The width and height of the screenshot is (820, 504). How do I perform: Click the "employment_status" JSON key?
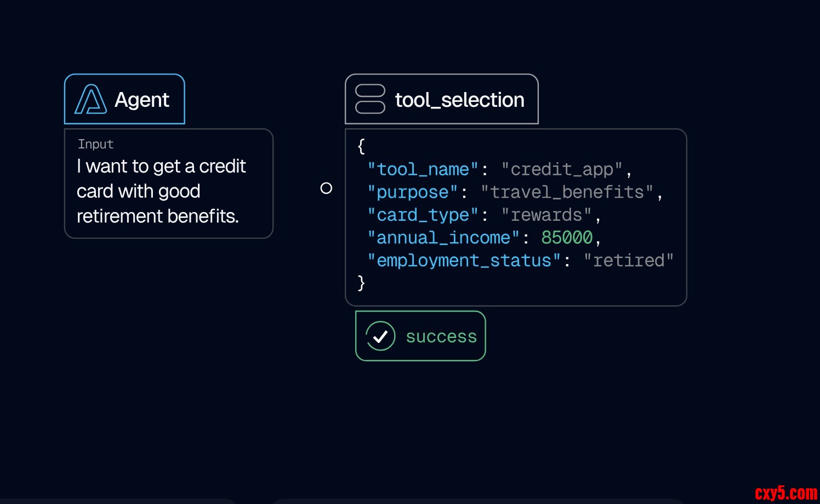click(x=464, y=260)
